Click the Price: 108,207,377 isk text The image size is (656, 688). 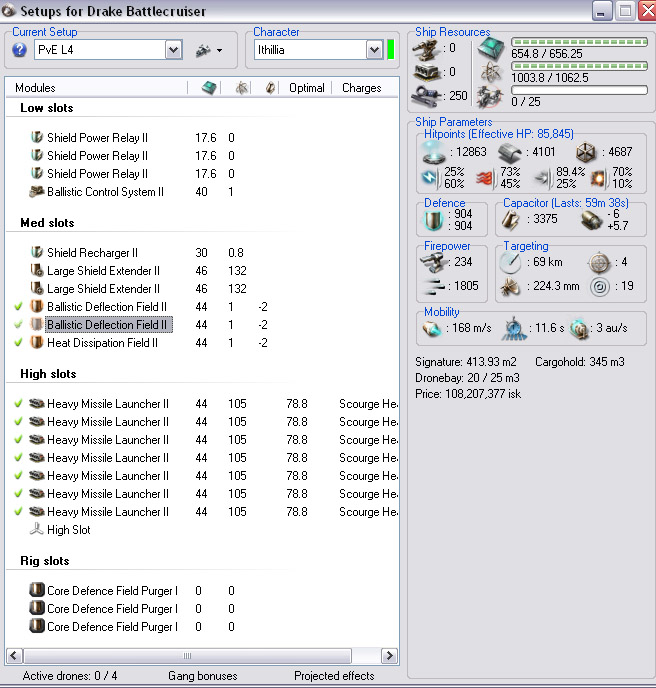pyautogui.click(x=468, y=394)
